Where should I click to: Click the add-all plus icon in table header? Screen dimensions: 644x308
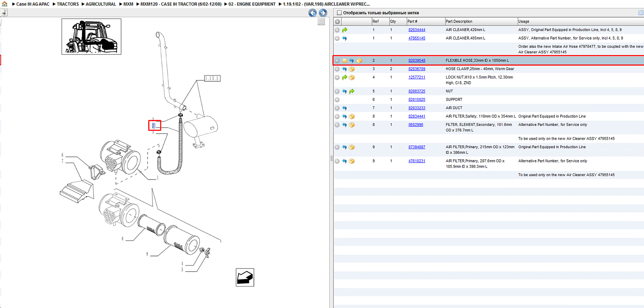[x=337, y=21]
